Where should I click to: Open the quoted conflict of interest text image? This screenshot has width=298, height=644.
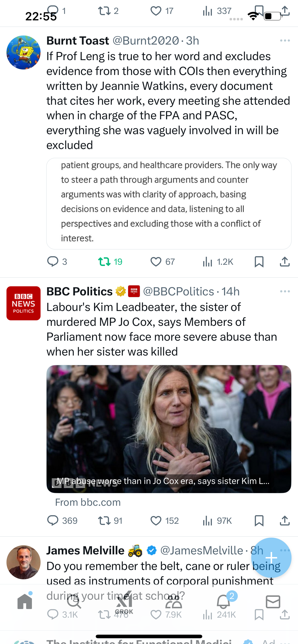(x=169, y=203)
